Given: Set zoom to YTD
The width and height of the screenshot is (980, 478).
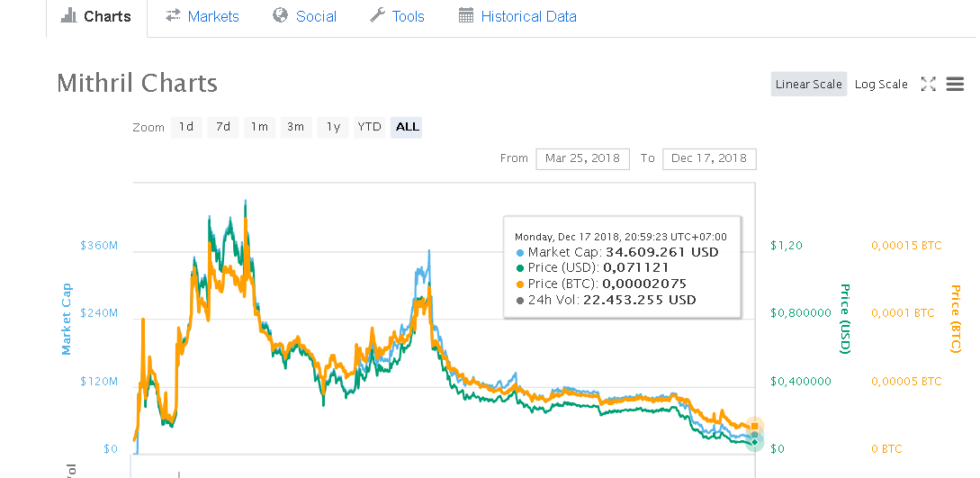Looking at the screenshot, I should click(x=369, y=127).
